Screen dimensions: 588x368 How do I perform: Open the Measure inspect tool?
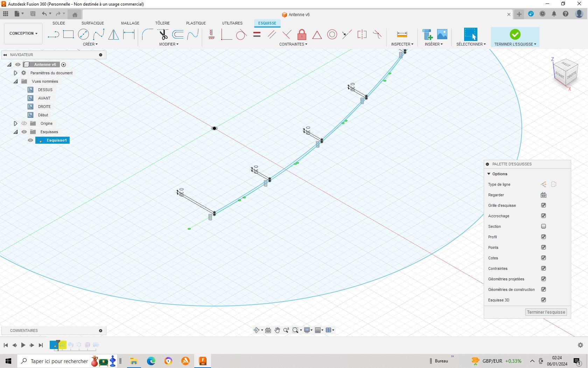[402, 34]
